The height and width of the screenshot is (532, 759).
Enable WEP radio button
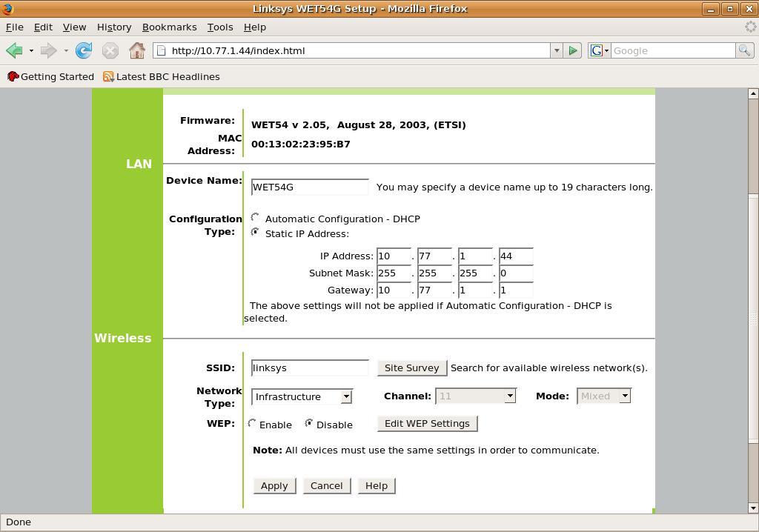(x=253, y=424)
